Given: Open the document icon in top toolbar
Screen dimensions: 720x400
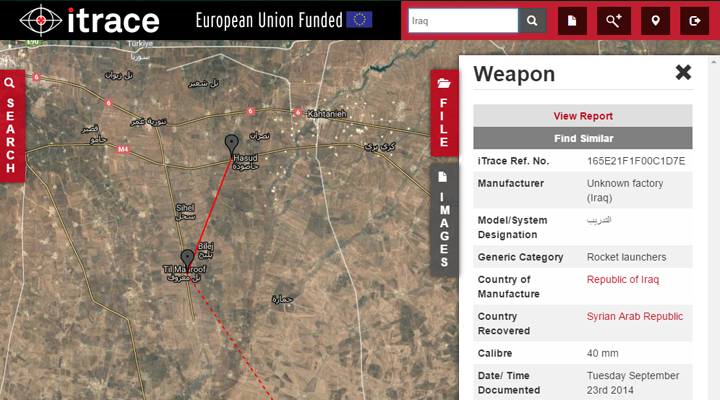Looking at the screenshot, I should click(572, 21).
